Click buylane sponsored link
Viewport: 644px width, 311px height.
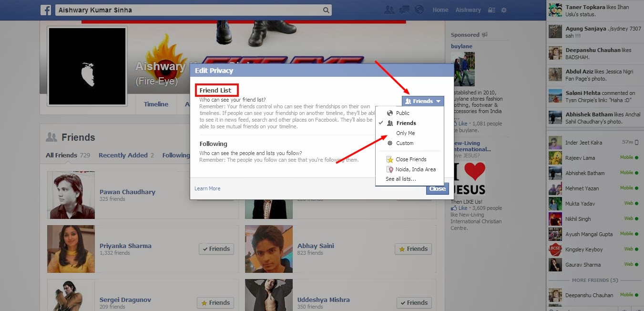(461, 46)
